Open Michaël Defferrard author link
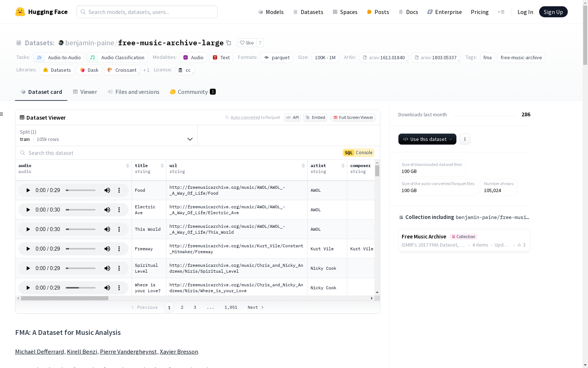588x368 pixels. tap(39, 351)
